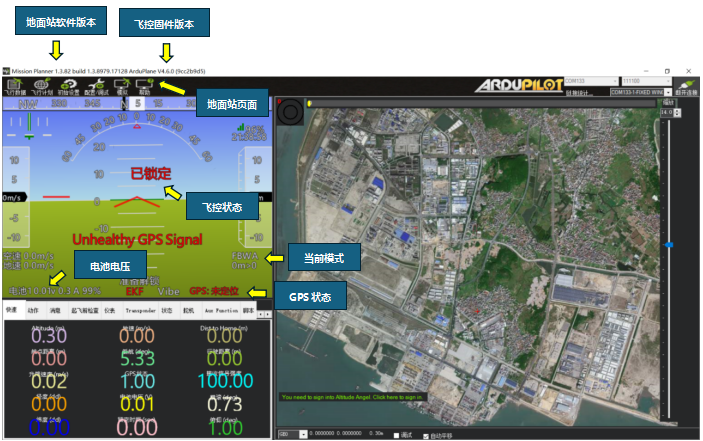Click the yellow marker on the top track bar

point(309,104)
